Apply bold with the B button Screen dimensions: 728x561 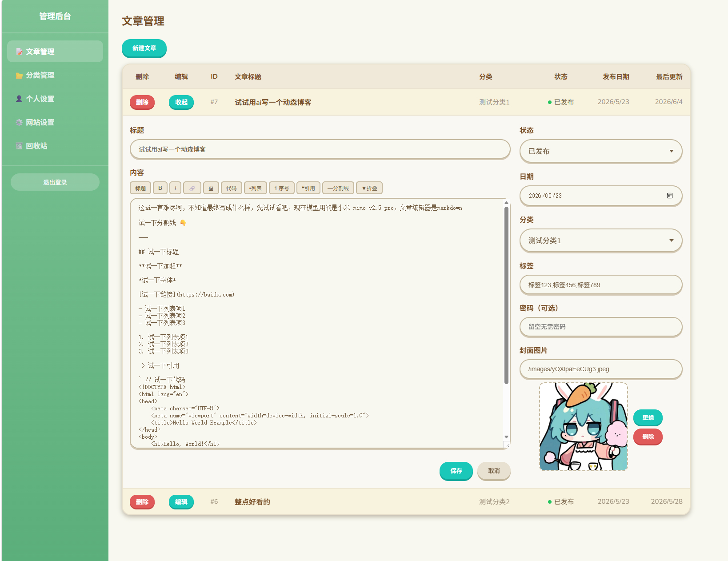160,188
